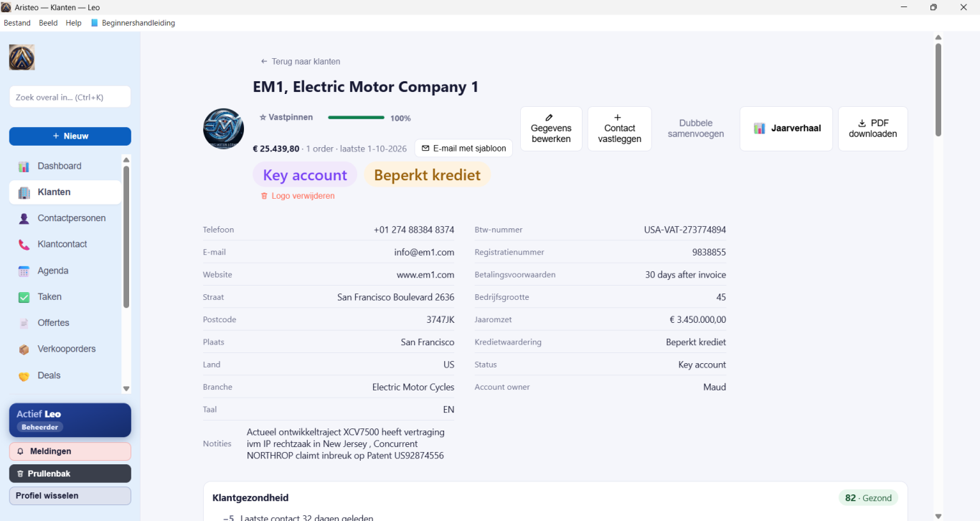The width and height of the screenshot is (980, 521).
Task: Open Beginnershandleiding guide
Action: pyautogui.click(x=133, y=23)
